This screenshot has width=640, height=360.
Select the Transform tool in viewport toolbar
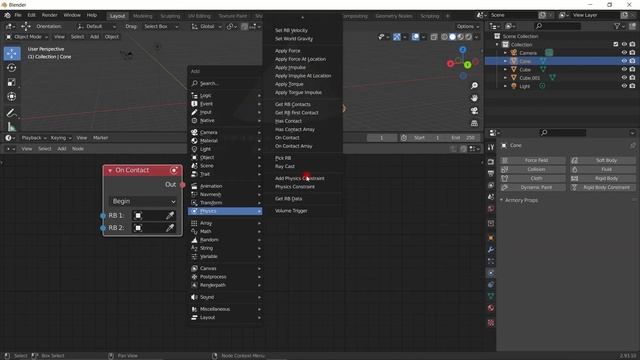[11, 96]
